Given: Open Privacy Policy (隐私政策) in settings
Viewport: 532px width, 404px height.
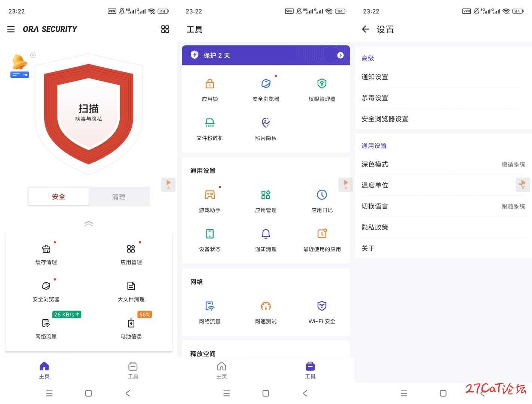Looking at the screenshot, I should point(443,227).
